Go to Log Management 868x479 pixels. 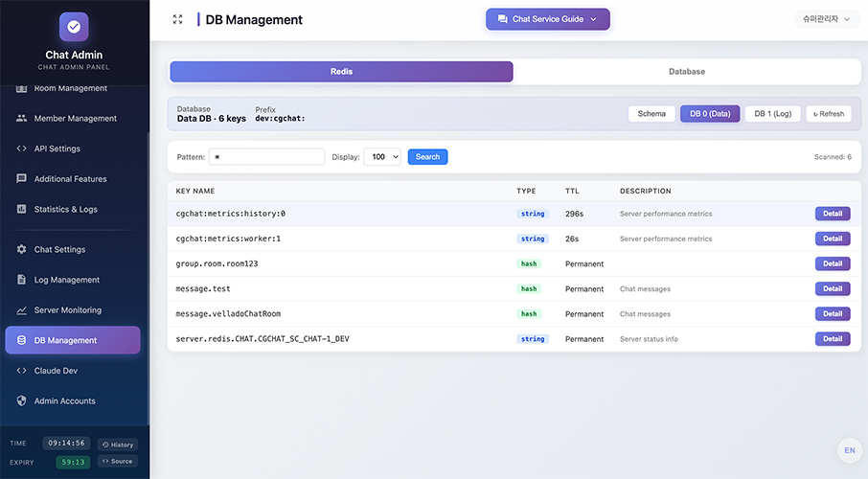(74, 280)
